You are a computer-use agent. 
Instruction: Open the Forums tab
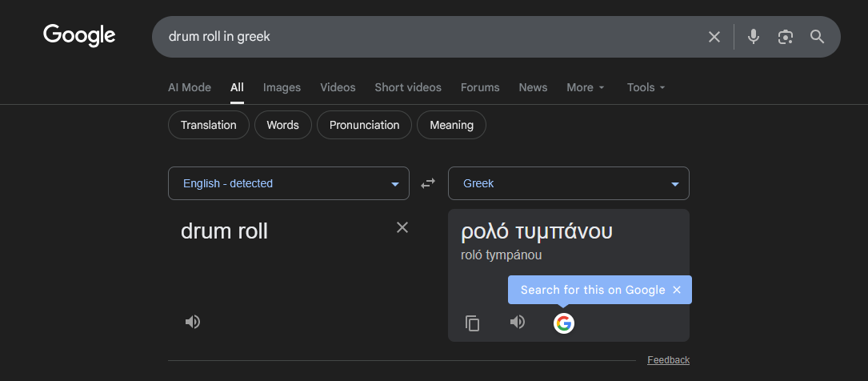point(480,87)
